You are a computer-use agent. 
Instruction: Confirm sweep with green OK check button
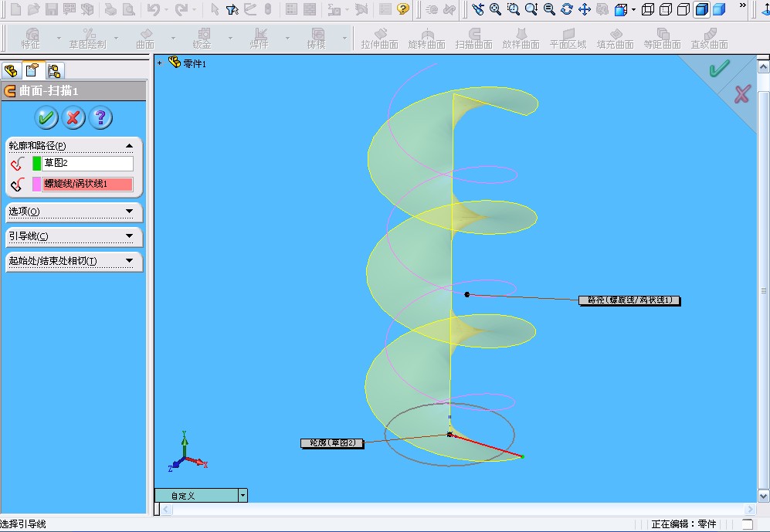pos(46,118)
